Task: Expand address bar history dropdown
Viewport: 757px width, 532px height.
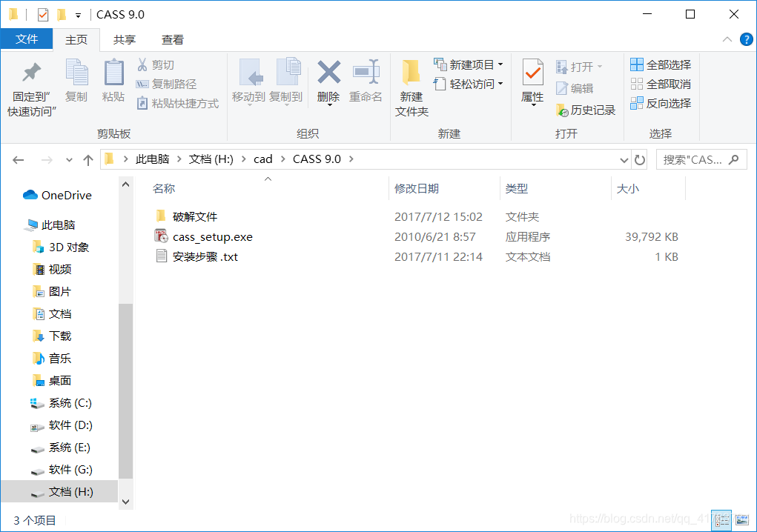Action: click(624, 159)
